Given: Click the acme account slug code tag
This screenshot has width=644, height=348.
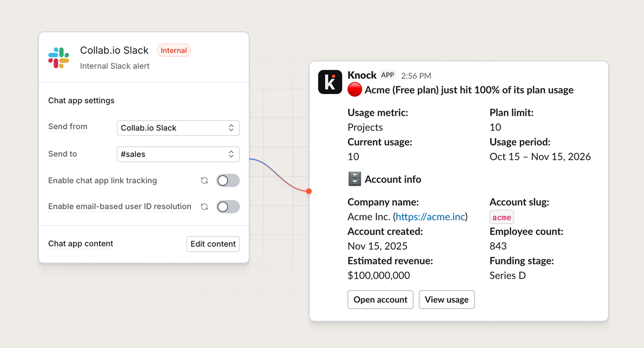Looking at the screenshot, I should (x=502, y=217).
